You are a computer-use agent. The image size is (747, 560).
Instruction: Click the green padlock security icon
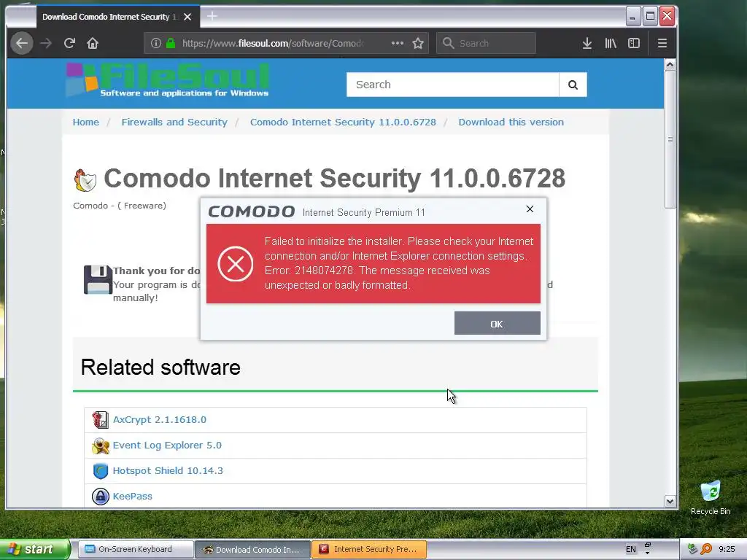(x=171, y=43)
